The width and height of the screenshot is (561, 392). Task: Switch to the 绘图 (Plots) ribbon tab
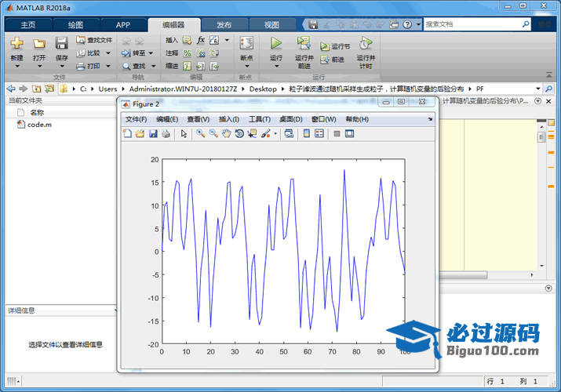pyautogui.click(x=75, y=25)
